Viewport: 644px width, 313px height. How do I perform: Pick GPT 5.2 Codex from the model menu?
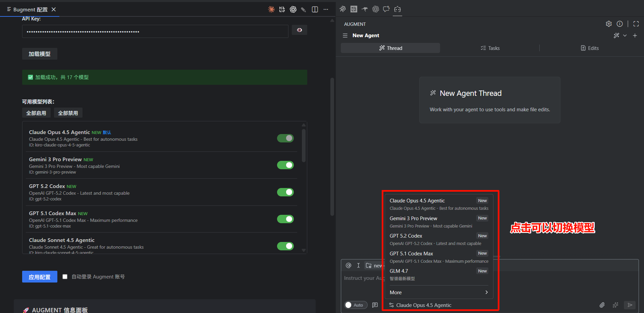pos(439,239)
